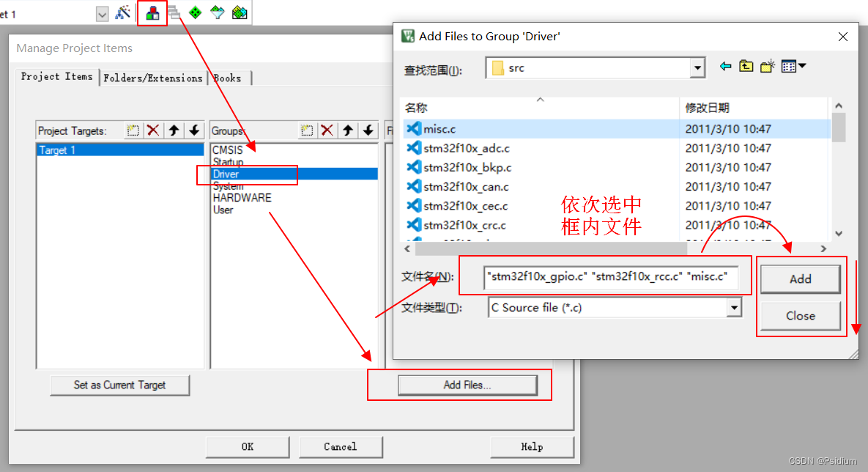
Task: Create new folder icon in file dialog
Action: tap(767, 67)
